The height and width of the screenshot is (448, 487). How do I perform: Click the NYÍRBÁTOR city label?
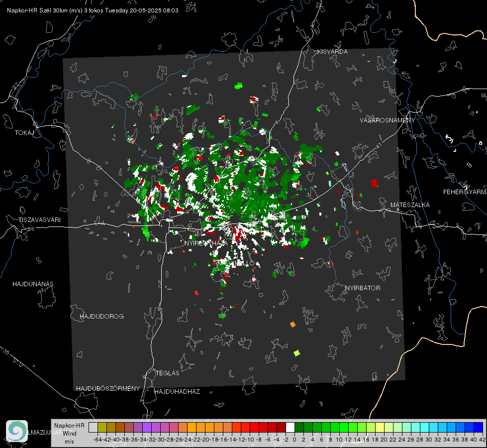(x=363, y=288)
